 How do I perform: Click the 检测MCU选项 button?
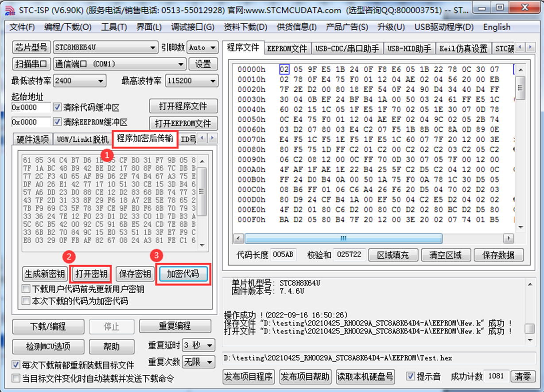point(48,346)
